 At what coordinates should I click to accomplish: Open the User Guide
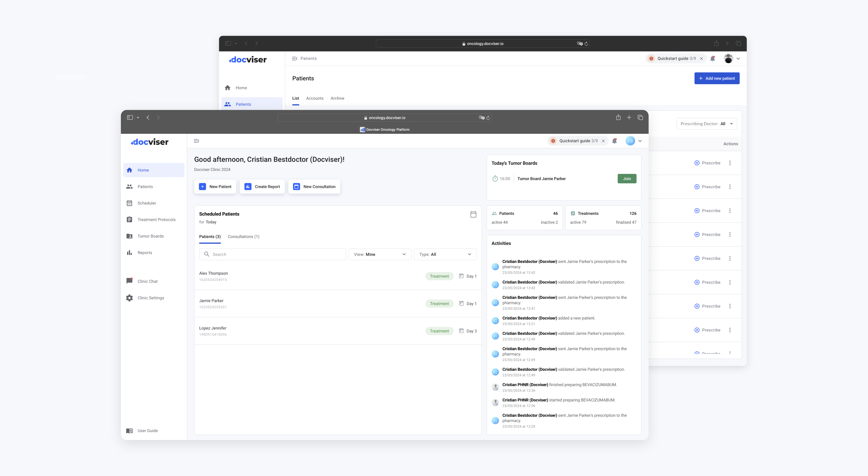tap(154, 430)
